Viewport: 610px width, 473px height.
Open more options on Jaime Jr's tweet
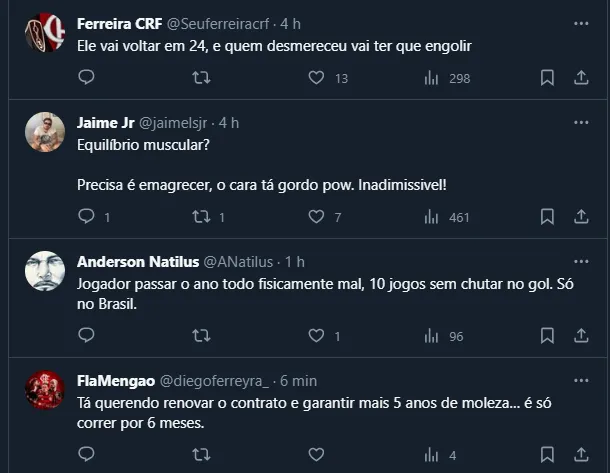(581, 122)
